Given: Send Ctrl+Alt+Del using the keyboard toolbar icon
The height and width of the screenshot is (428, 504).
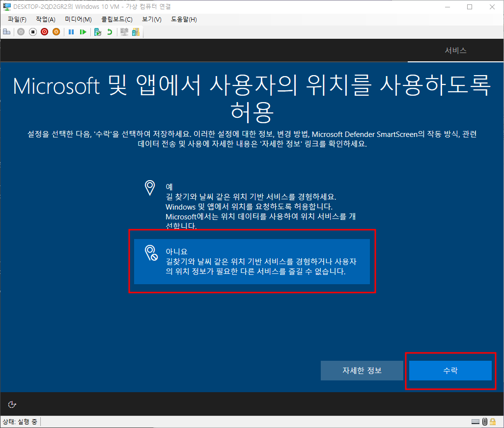Looking at the screenshot, I should [x=7, y=32].
